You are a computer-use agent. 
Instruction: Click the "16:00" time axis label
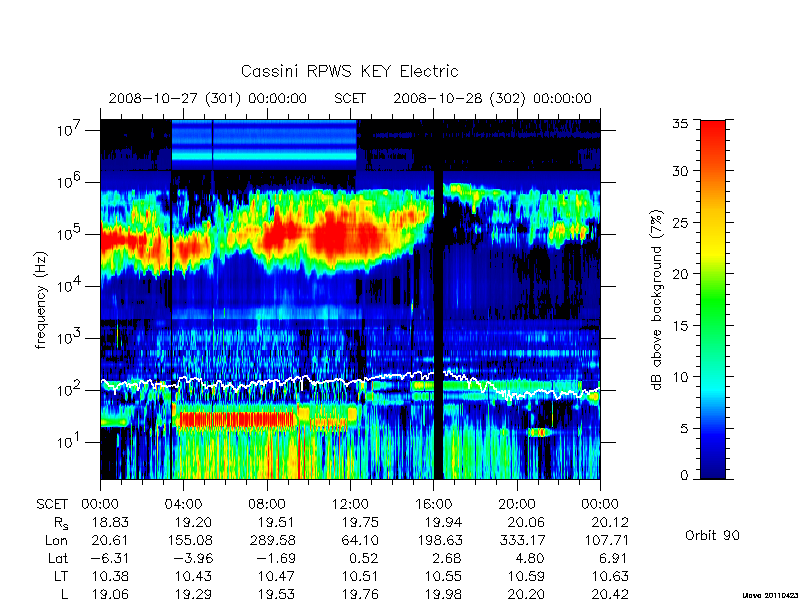(433, 504)
